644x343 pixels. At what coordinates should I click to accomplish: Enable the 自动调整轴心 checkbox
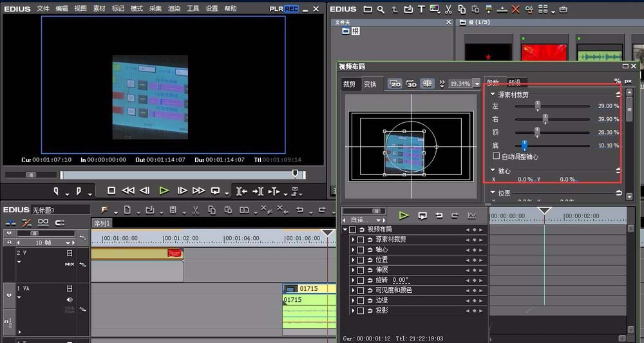[496, 156]
